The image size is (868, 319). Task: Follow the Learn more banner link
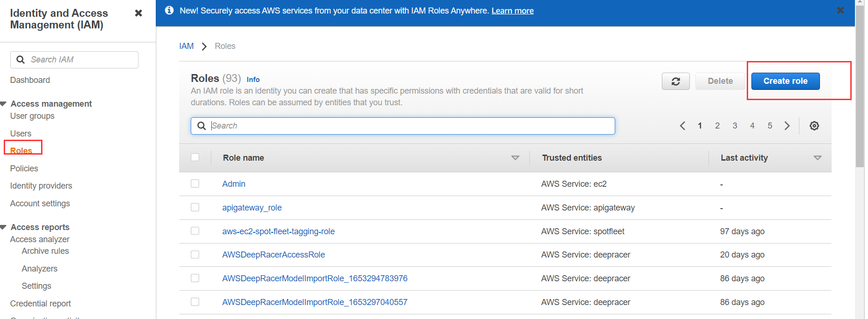513,11
